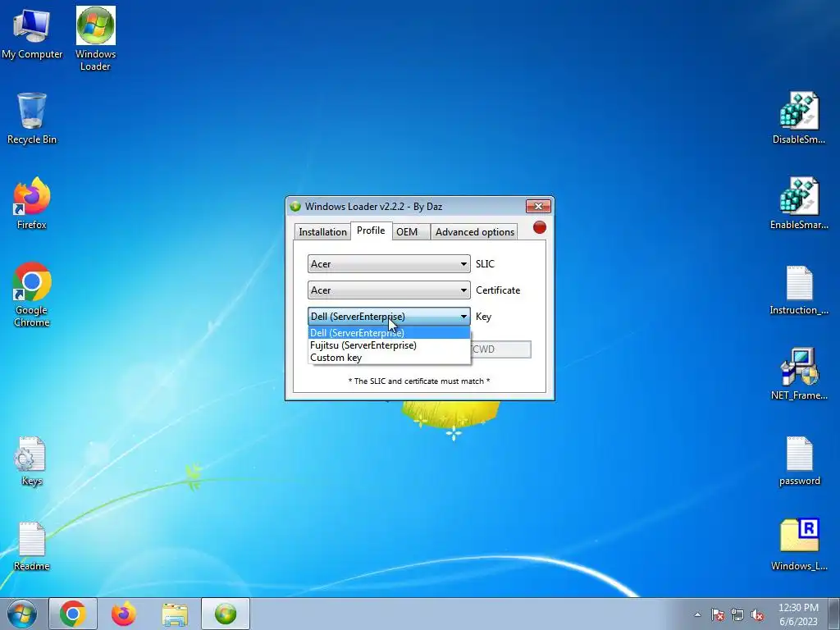The height and width of the screenshot is (630, 840).
Task: Select the EnableSmar... registry file
Action: point(799,203)
